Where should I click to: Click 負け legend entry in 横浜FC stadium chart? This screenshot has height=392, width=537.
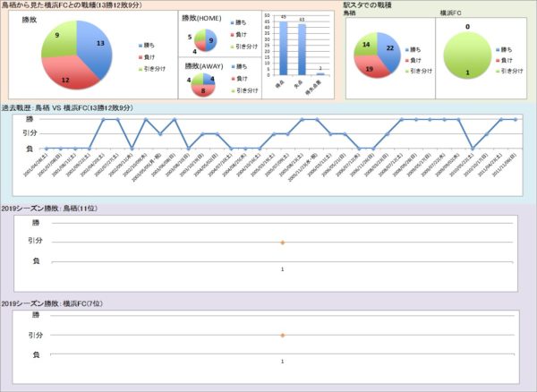click(x=504, y=60)
